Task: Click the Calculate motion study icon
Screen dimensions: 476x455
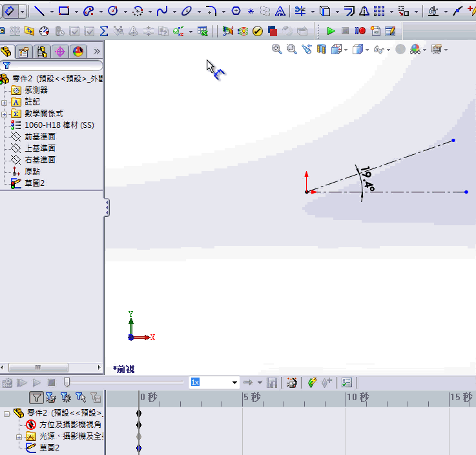Action: point(7,383)
